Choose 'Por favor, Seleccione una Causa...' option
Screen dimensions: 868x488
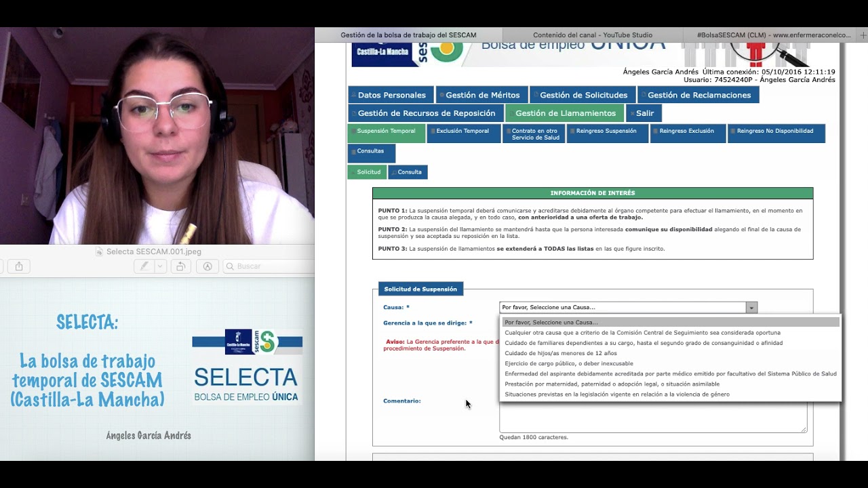[x=671, y=323]
